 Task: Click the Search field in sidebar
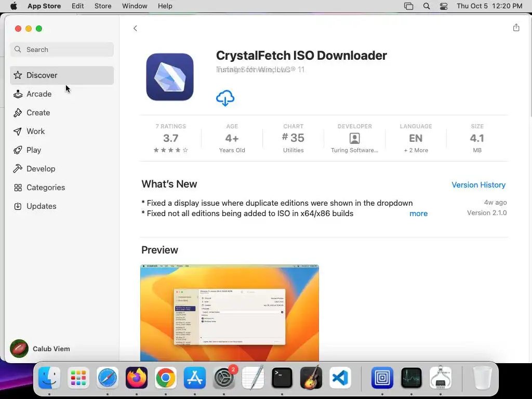[62, 49]
